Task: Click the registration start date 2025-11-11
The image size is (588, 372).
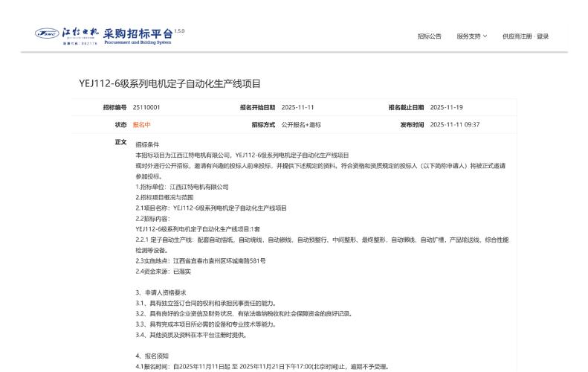Action: coord(297,107)
